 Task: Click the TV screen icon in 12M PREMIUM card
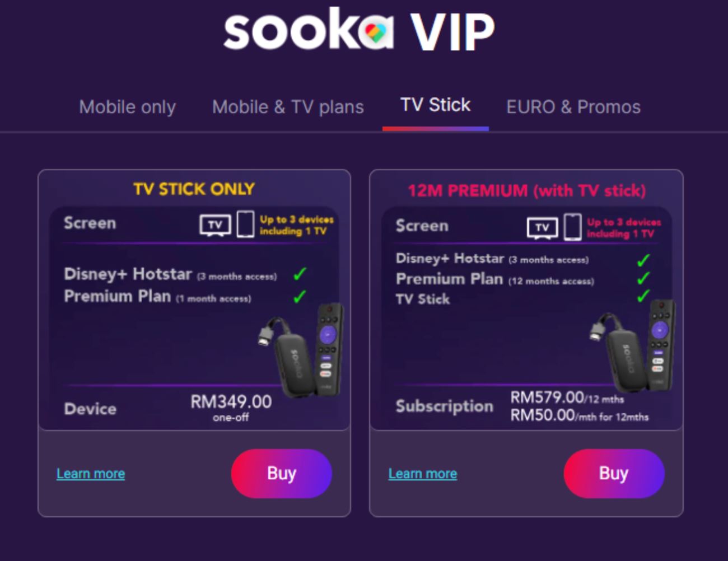pyautogui.click(x=542, y=227)
